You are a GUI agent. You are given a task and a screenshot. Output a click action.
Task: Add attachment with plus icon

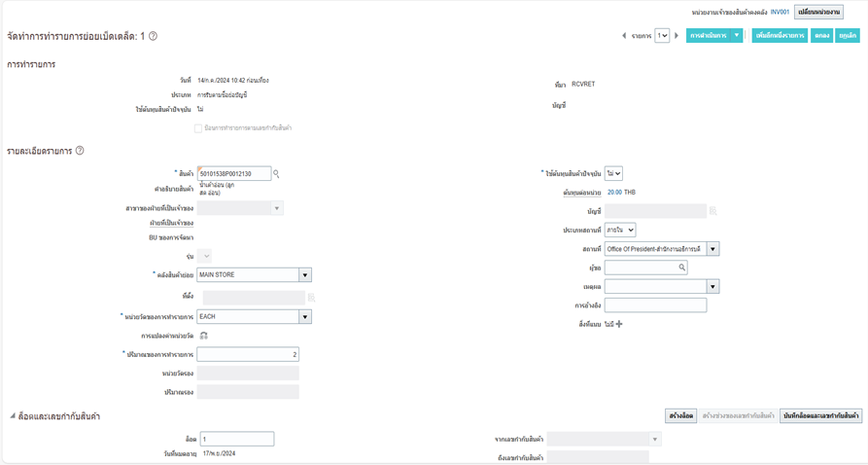click(619, 324)
